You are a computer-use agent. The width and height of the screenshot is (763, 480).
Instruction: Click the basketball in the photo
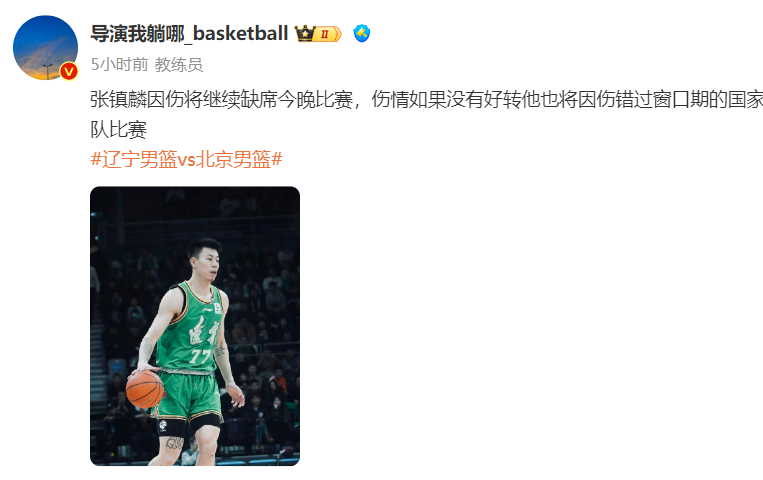[145, 389]
